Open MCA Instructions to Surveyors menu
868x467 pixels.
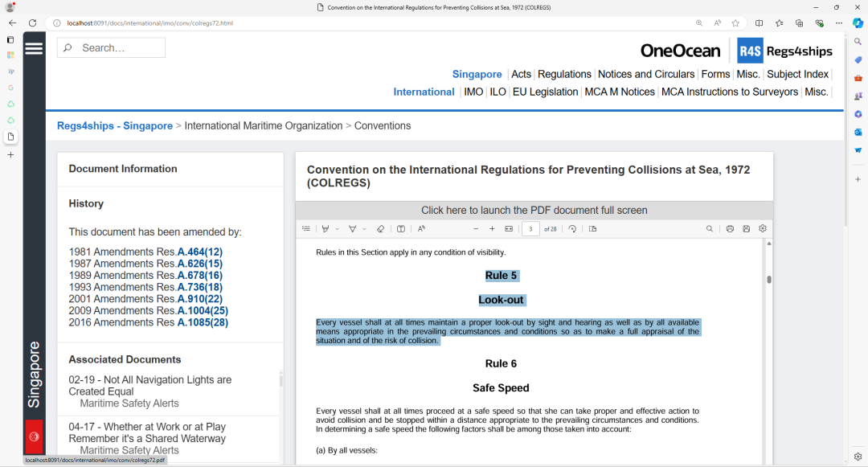coord(730,92)
